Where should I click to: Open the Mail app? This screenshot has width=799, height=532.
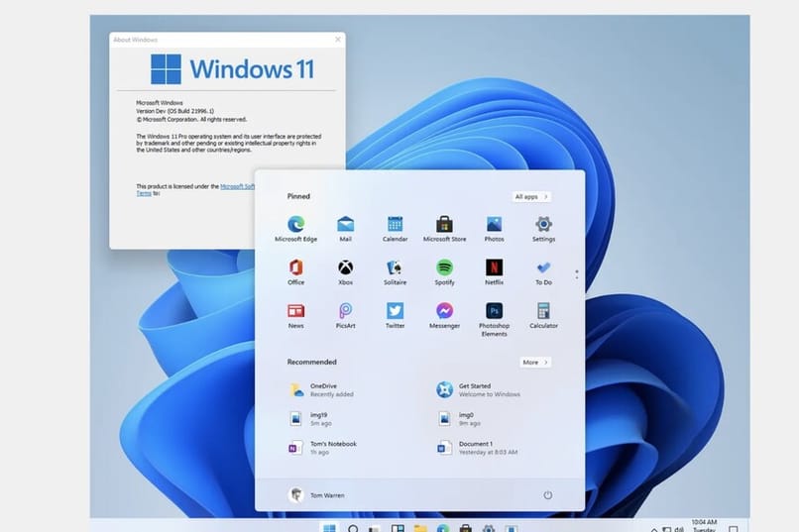(x=345, y=229)
